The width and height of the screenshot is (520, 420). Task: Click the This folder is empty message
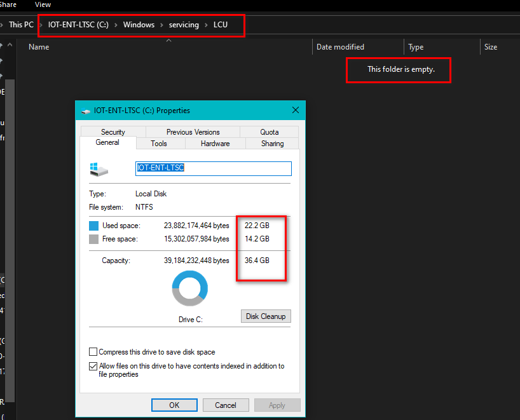point(401,69)
